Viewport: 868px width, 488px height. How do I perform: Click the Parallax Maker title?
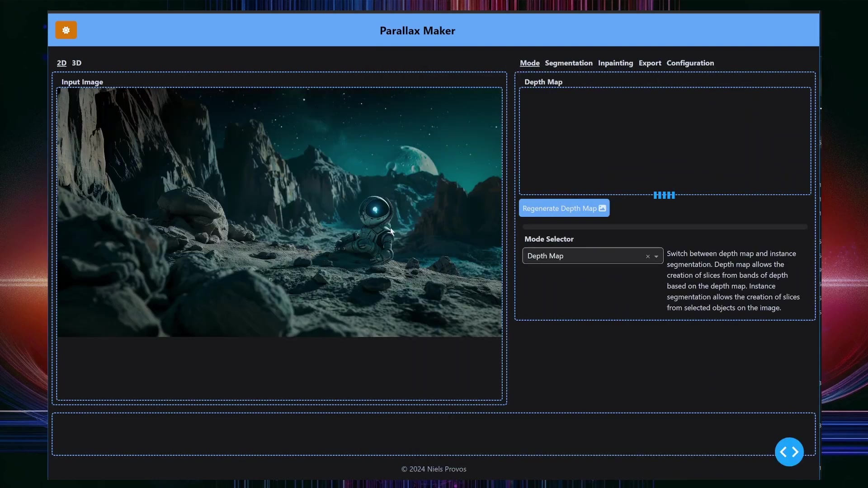[417, 31]
